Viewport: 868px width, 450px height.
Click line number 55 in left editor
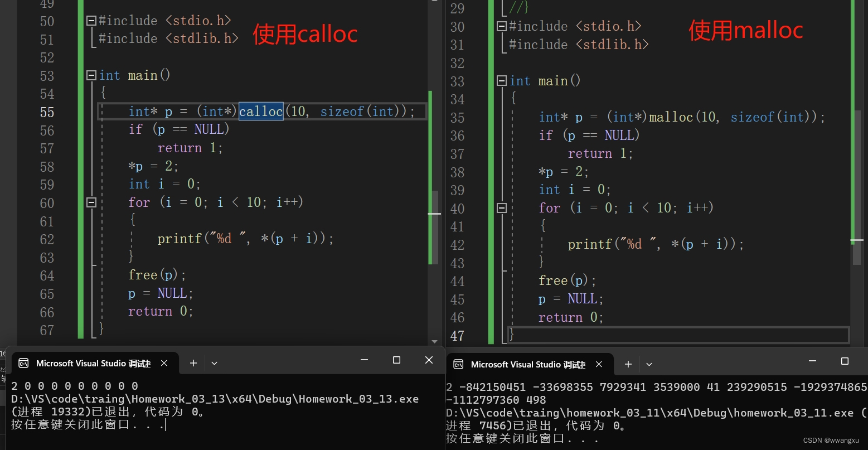pos(47,112)
